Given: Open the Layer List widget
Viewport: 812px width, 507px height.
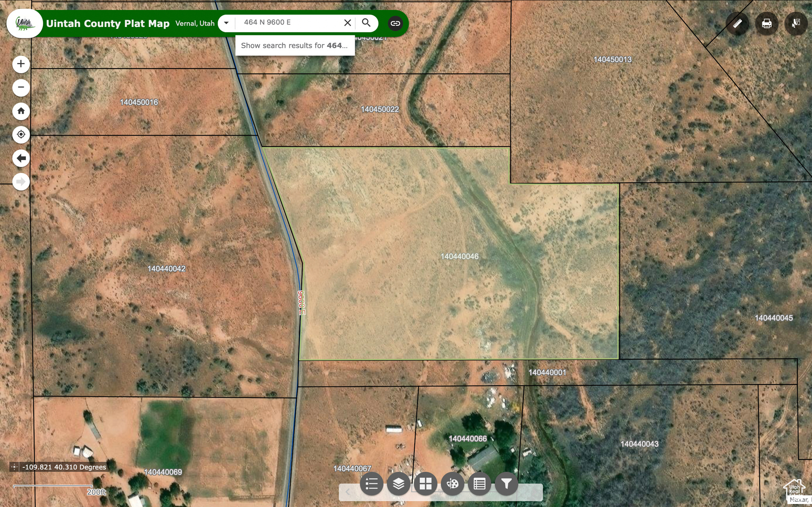Looking at the screenshot, I should tap(398, 483).
